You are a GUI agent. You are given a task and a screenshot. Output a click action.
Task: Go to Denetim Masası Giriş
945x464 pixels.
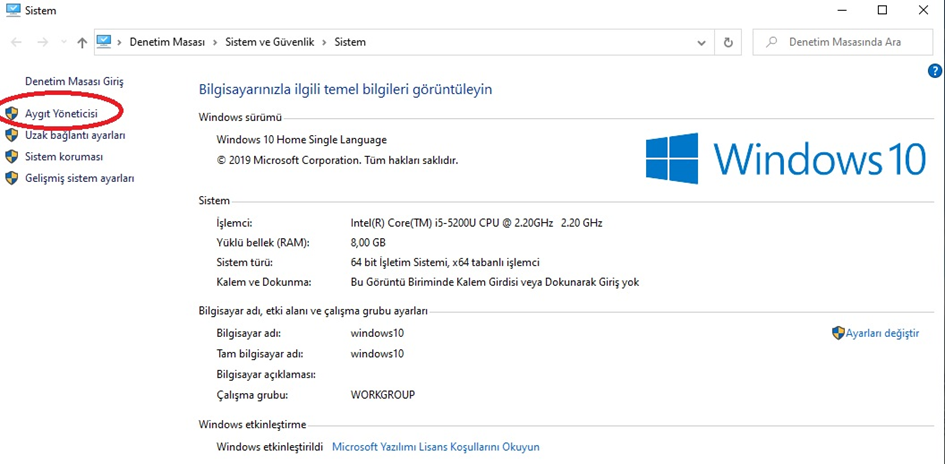(x=74, y=81)
